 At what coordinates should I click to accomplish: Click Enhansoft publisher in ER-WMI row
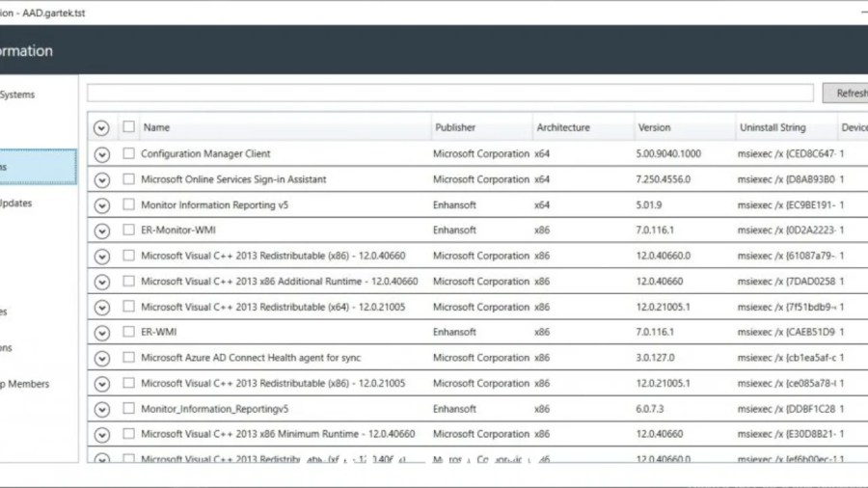454,332
